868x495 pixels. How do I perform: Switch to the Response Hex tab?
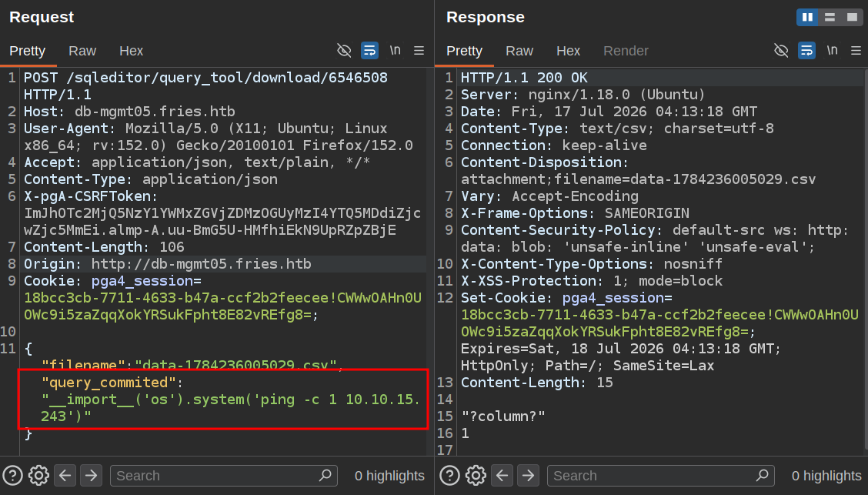click(568, 51)
